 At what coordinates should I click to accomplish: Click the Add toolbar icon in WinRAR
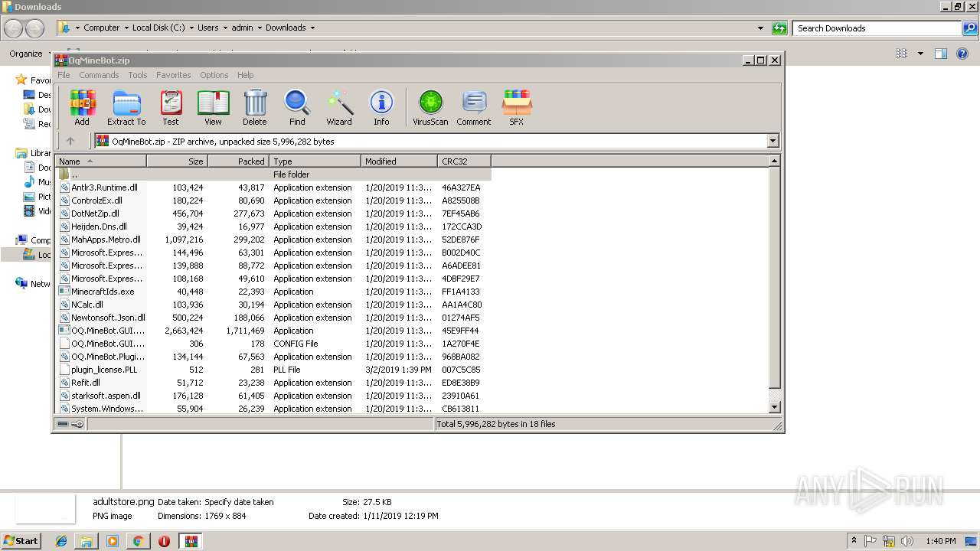[x=82, y=107]
